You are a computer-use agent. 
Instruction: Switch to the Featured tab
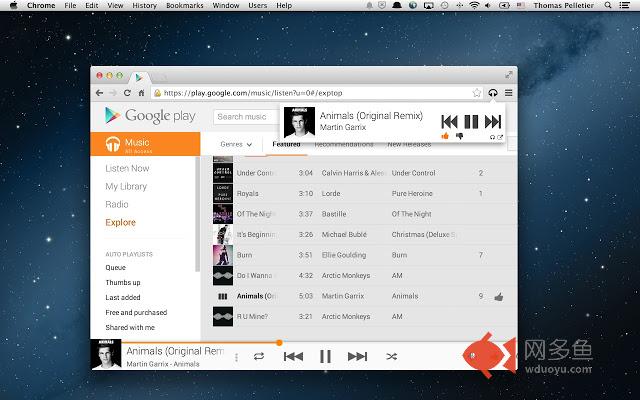286,144
